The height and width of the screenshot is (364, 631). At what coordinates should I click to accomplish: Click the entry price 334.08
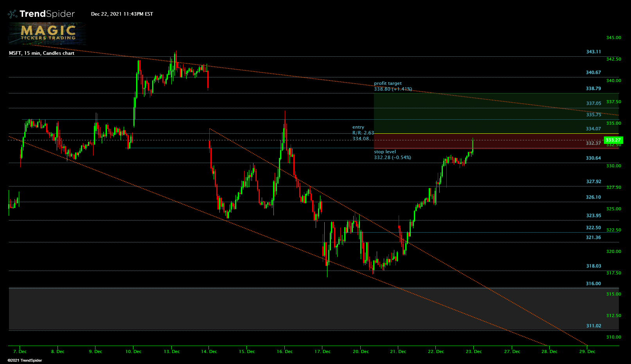point(361,138)
